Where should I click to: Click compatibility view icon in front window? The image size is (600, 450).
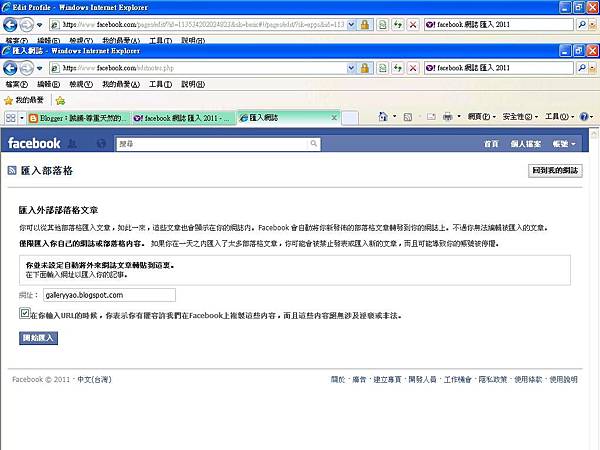tap(382, 68)
